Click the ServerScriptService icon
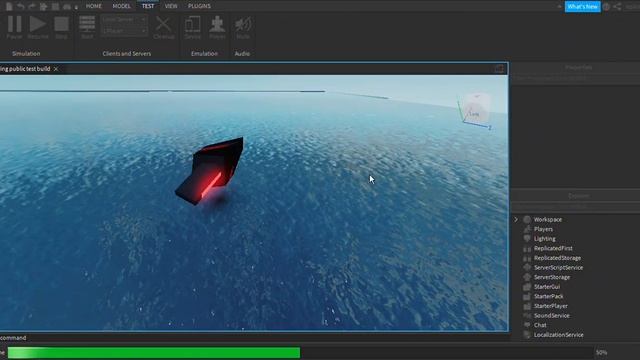The image size is (640, 360). [527, 268]
